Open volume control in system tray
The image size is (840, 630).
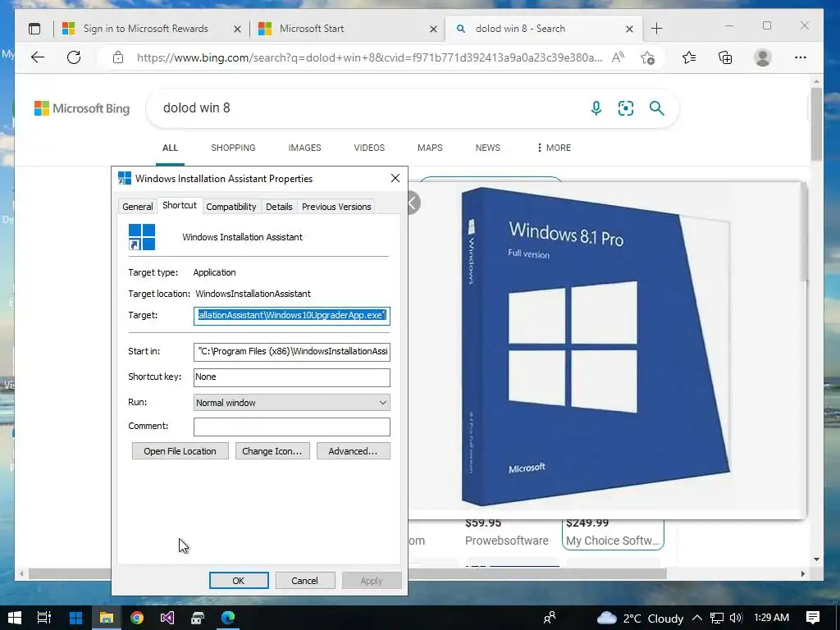pyautogui.click(x=736, y=618)
